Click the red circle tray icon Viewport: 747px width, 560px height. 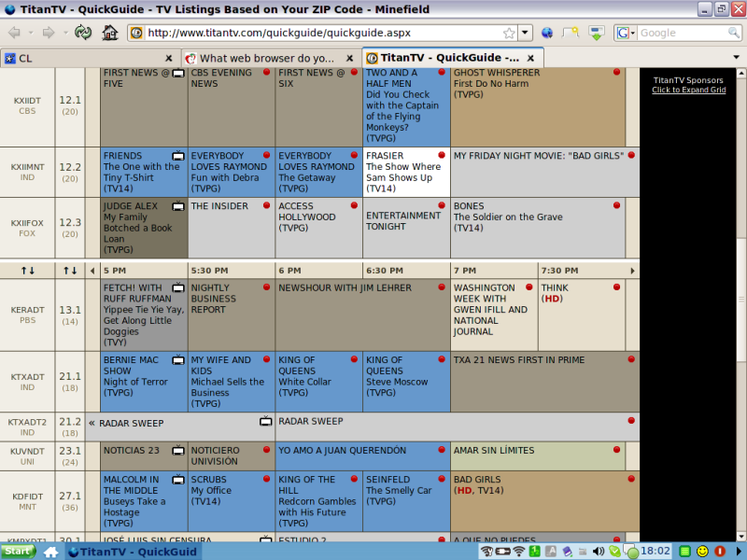tap(720, 552)
